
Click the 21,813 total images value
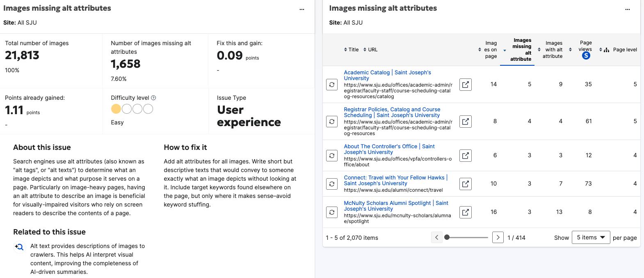click(x=22, y=55)
